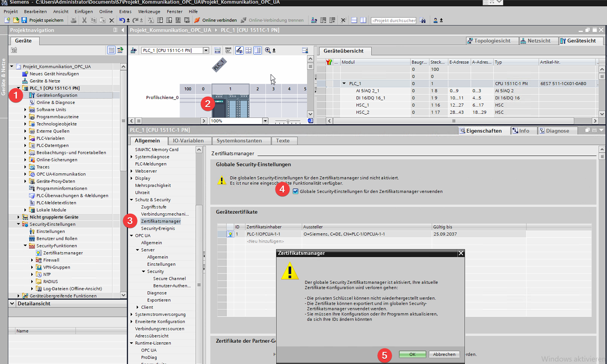The image size is (607, 364).
Task: Click the paste icon in the toolbar
Action: click(102, 20)
